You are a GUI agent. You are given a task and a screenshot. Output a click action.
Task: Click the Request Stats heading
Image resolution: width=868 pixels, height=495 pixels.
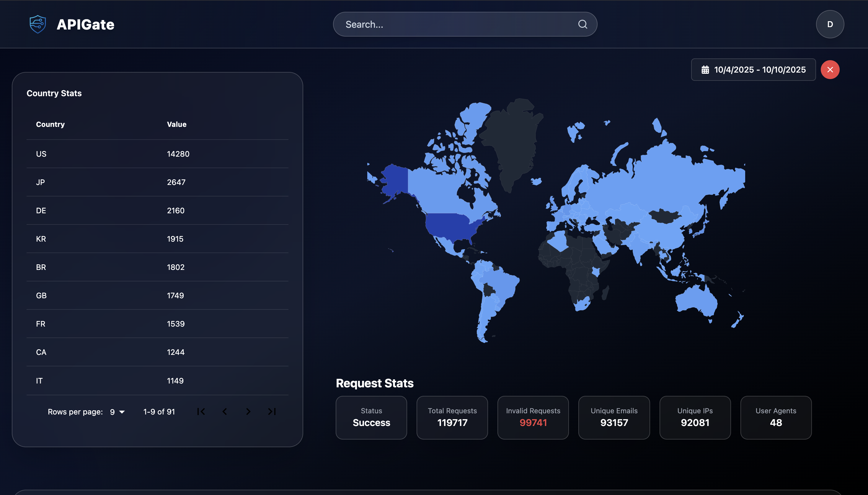tap(375, 383)
